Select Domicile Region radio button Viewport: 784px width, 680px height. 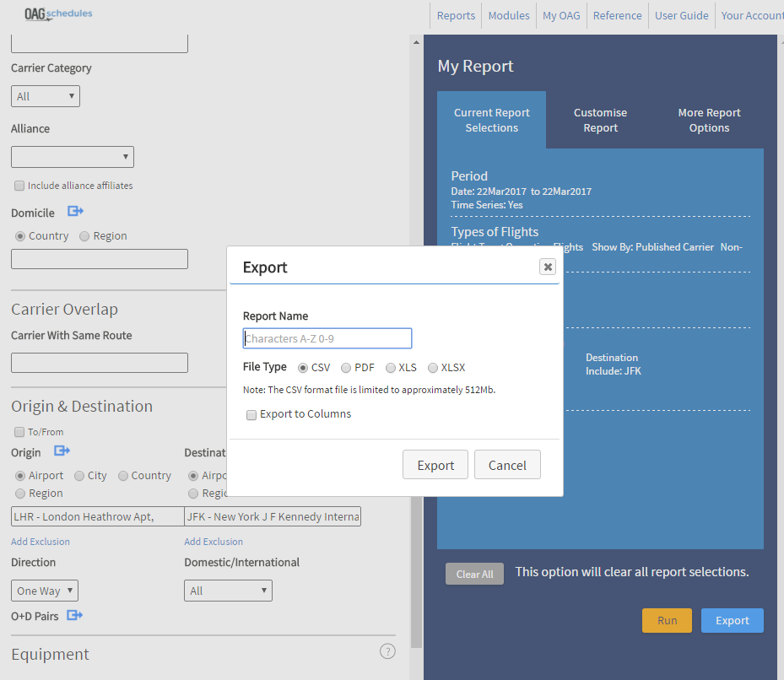point(84,236)
